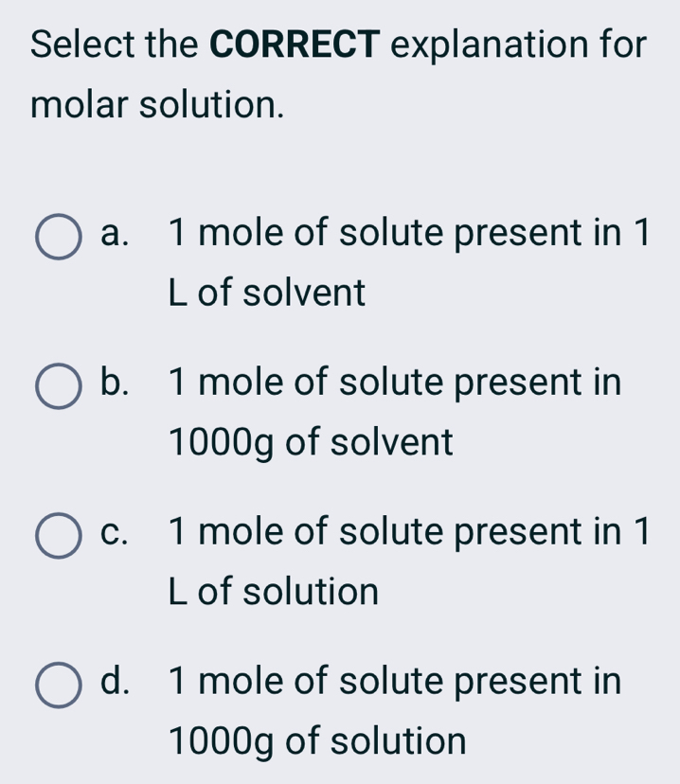
Task: Click the 'molar solution.' question line
Action: (157, 104)
